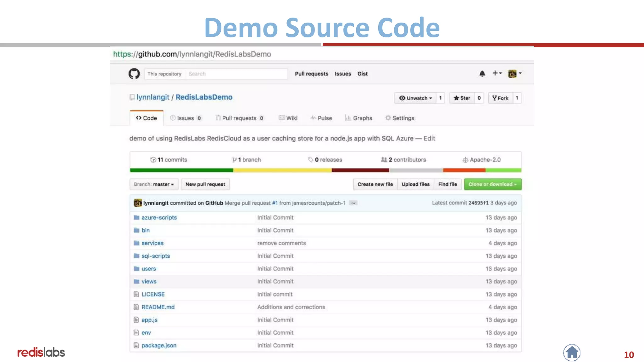Open the README.md file
The height and width of the screenshot is (362, 644).
(158, 307)
